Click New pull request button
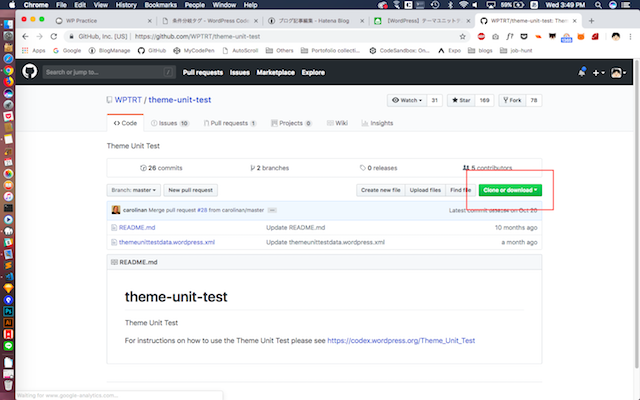The image size is (640, 400). click(191, 190)
